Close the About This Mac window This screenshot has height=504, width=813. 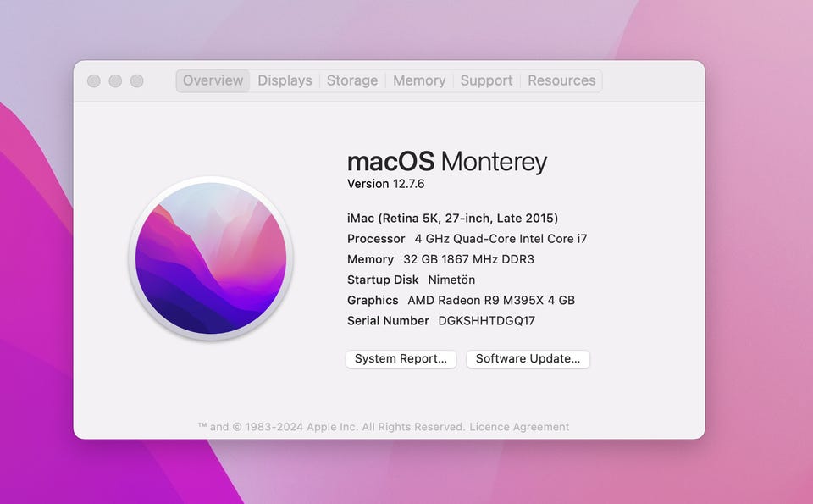94,80
